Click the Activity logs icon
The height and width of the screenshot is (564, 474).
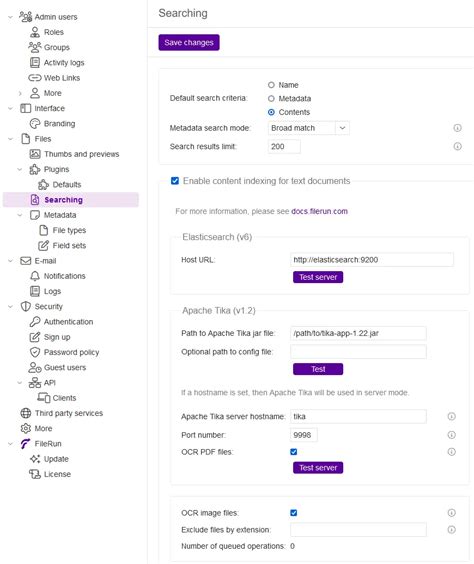pyautogui.click(x=35, y=63)
